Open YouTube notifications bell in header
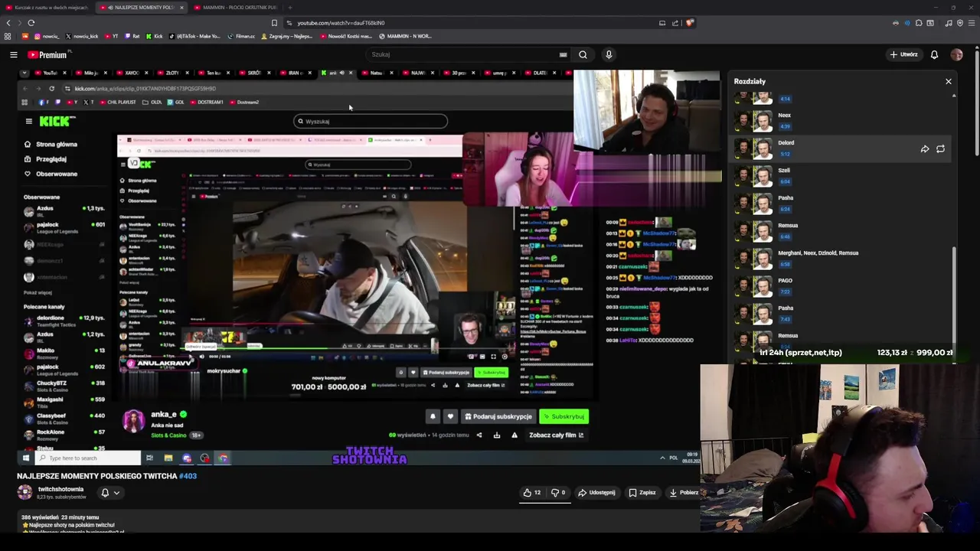 click(x=934, y=54)
